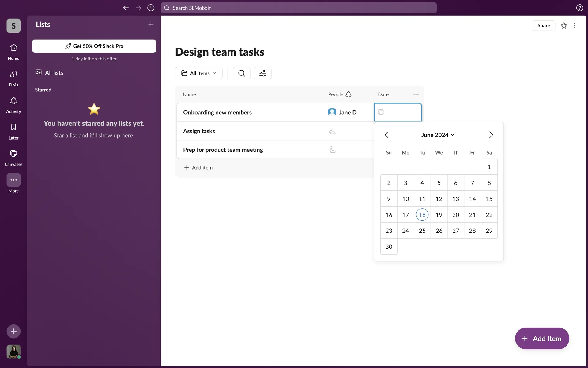Go to next month in calendar
Image resolution: width=588 pixels, height=368 pixels.
click(x=491, y=135)
